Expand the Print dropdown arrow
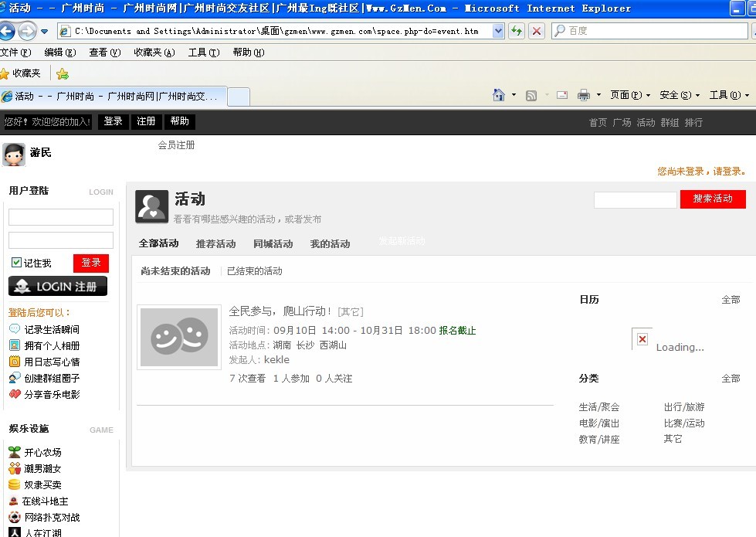The height and width of the screenshot is (537, 756). click(598, 95)
